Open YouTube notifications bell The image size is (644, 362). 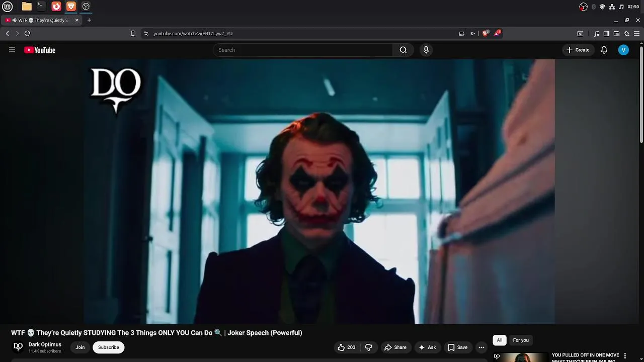point(604,50)
